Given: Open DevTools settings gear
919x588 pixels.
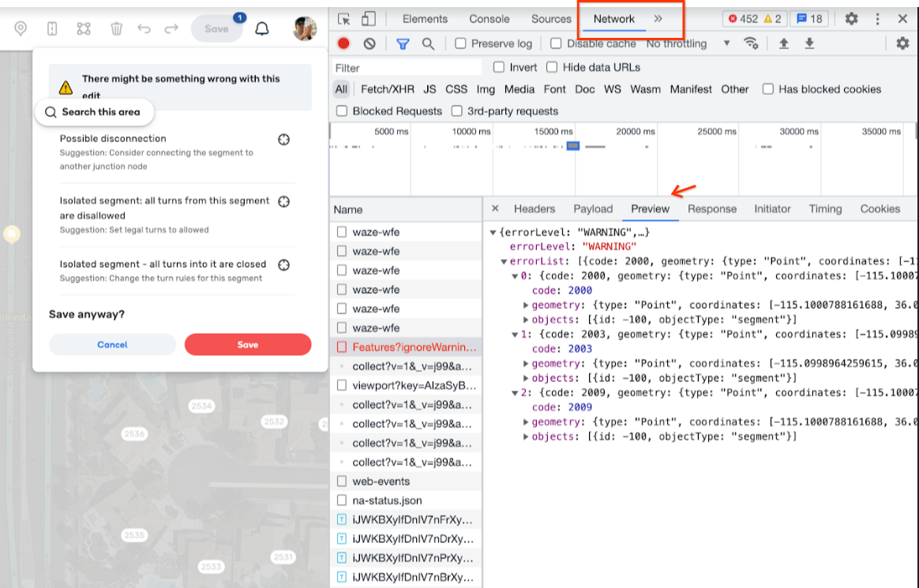Looking at the screenshot, I should tap(851, 19).
